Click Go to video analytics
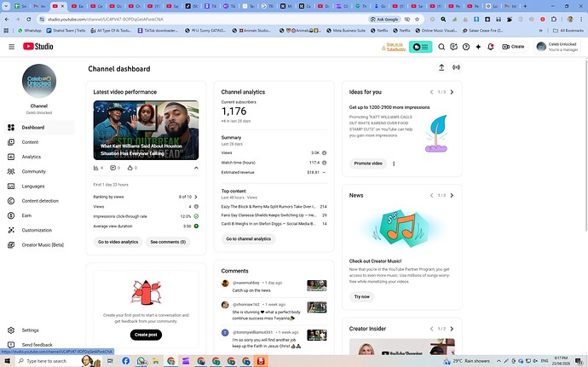 click(x=118, y=242)
